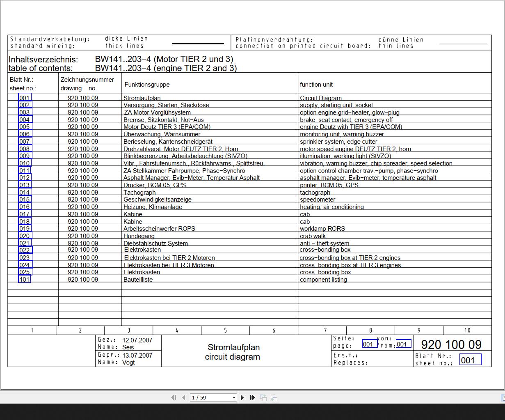Open sheet link 003 ZA Motor Vorglühsystem
Viewport: 505px width, 420px height.
[x=25, y=112]
